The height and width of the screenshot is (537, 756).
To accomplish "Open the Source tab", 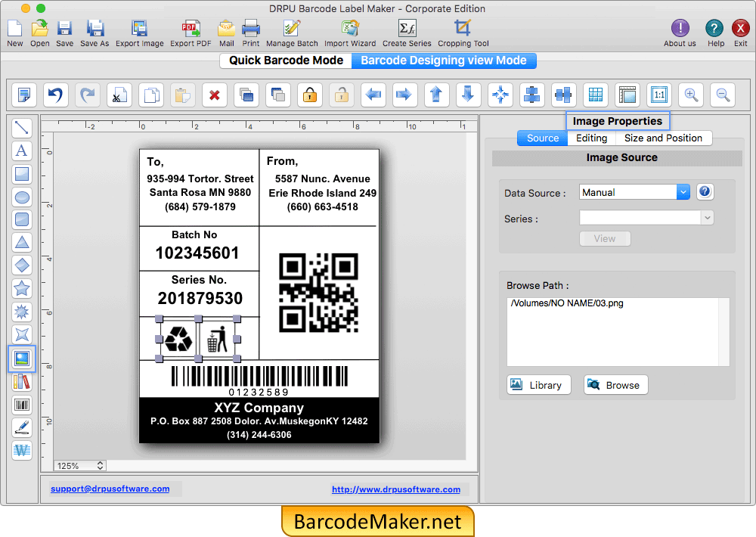I will click(x=542, y=138).
